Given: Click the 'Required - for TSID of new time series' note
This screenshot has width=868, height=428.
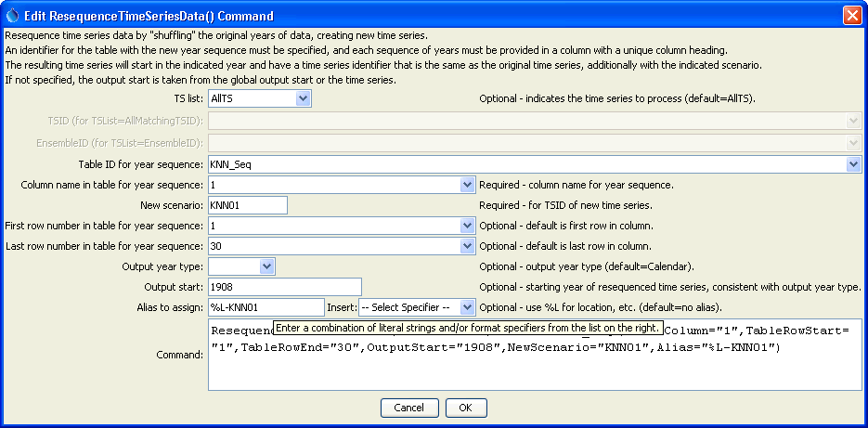Looking at the screenshot, I should 565,205.
